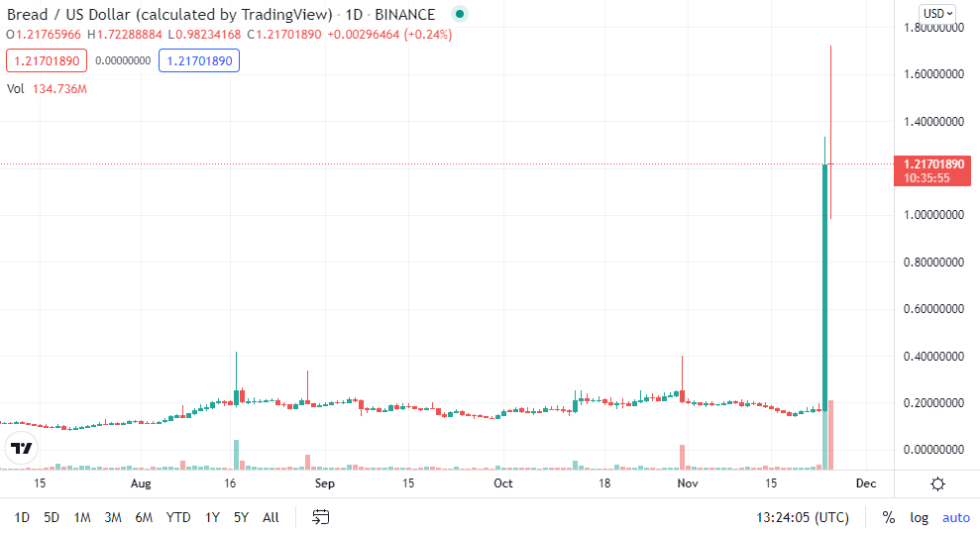
Task: Select the 5Y time range
Action: coord(241,517)
